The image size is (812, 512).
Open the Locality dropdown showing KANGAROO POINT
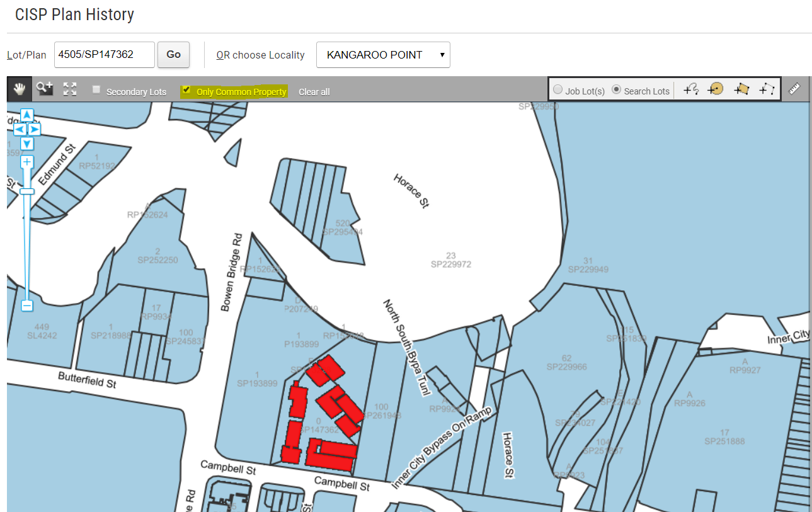pyautogui.click(x=383, y=55)
